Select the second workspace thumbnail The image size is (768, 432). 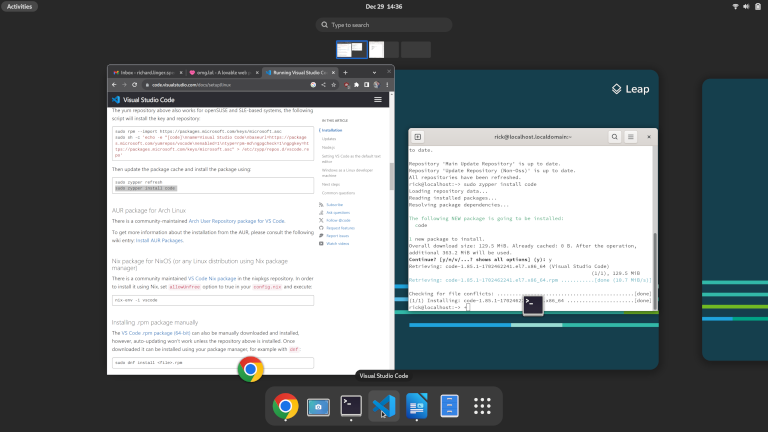pyautogui.click(x=384, y=49)
